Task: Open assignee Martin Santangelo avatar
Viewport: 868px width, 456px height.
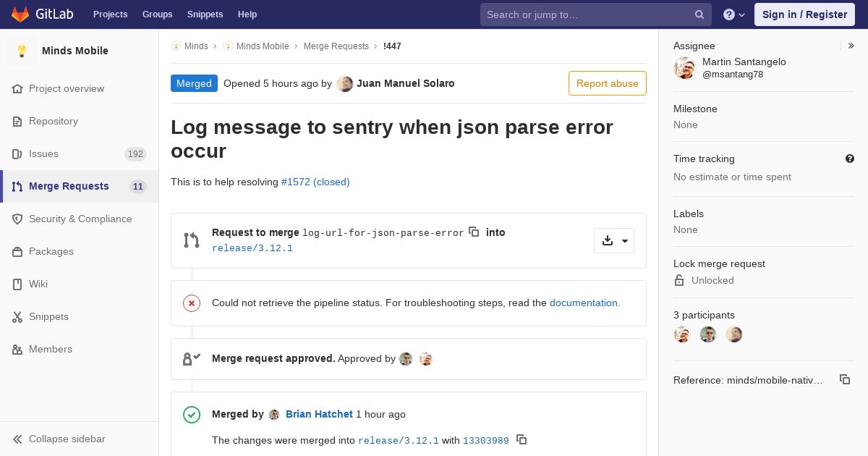Action: pyautogui.click(x=684, y=68)
